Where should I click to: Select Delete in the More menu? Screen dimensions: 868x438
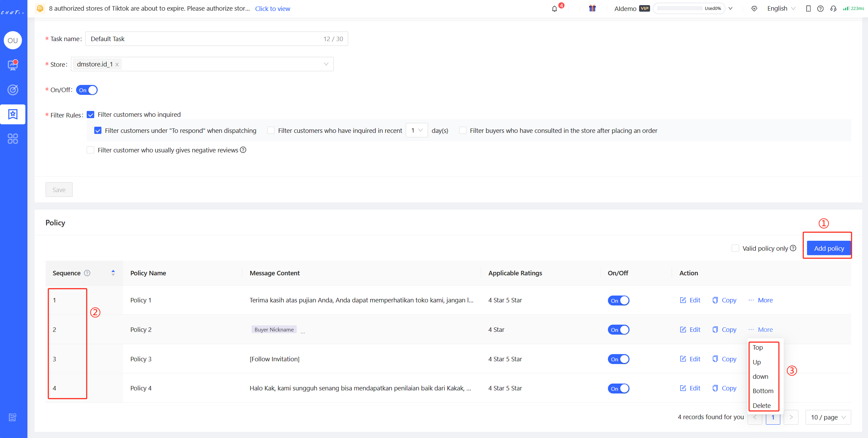[x=764, y=405]
